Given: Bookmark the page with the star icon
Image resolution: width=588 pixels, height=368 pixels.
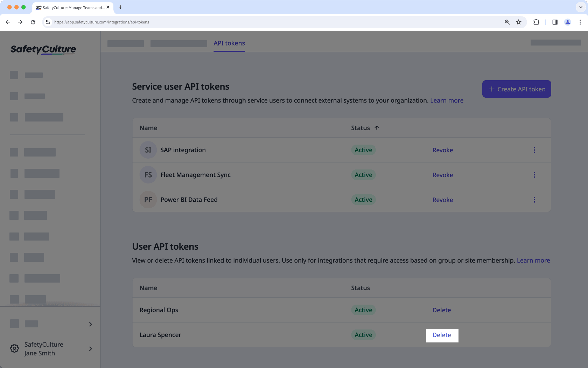Looking at the screenshot, I should click(x=519, y=22).
